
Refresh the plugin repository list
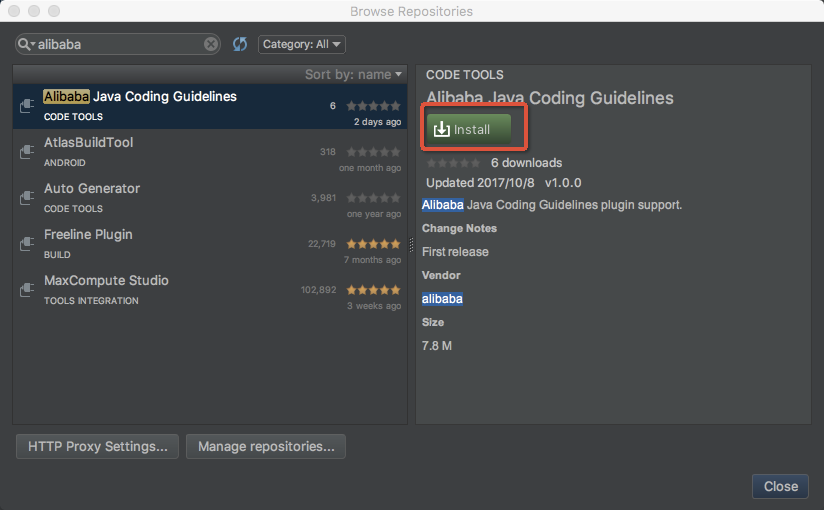click(240, 44)
